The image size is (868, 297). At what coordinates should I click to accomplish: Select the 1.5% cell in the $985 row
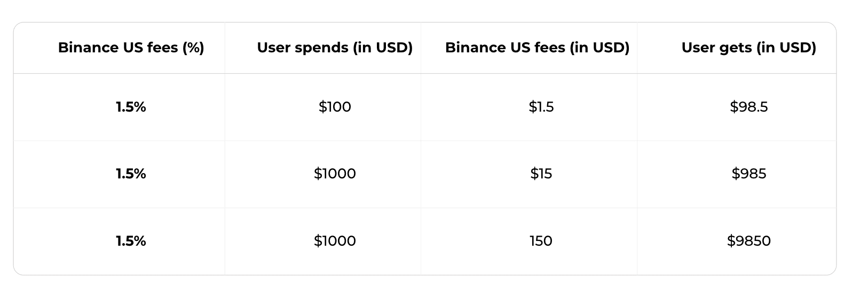[x=131, y=174]
